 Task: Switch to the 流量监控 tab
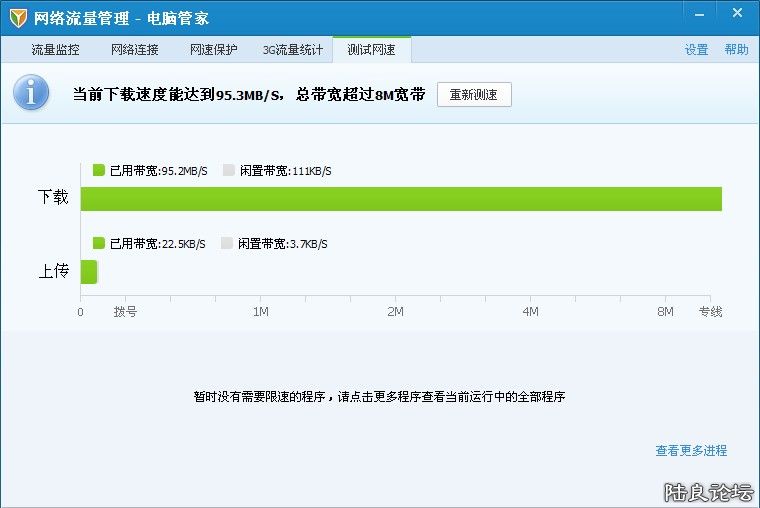pos(55,49)
